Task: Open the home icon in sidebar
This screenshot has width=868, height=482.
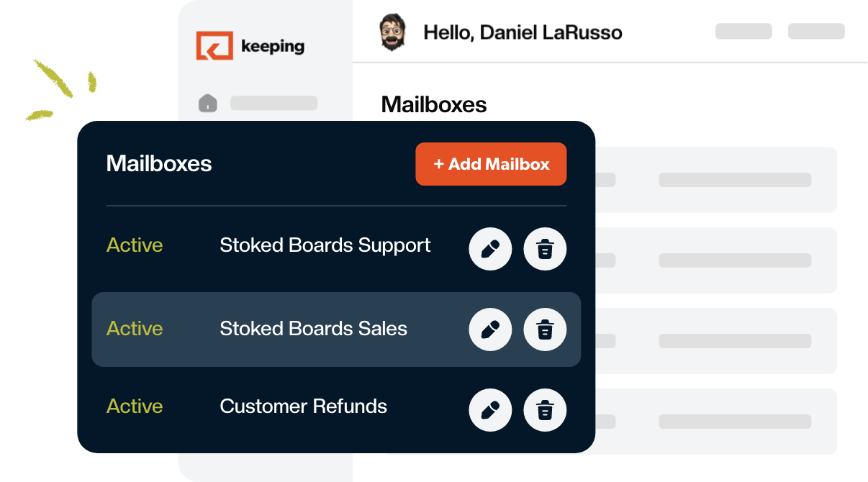Action: click(207, 103)
